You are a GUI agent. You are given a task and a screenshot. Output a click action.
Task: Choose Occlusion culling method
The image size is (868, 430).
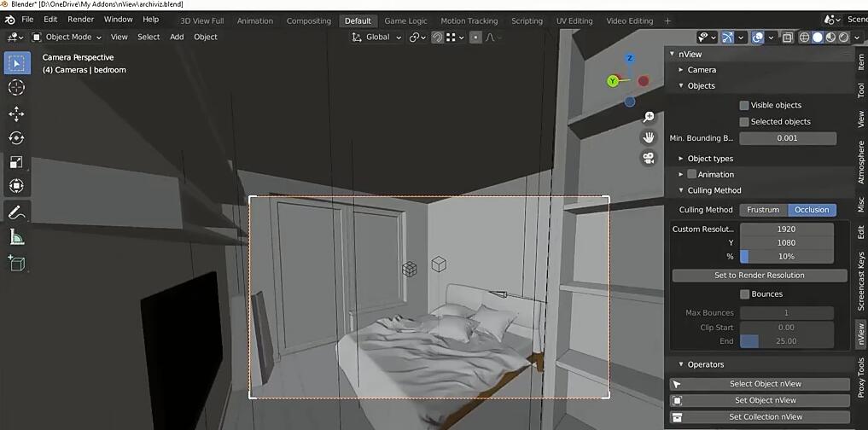[812, 210]
